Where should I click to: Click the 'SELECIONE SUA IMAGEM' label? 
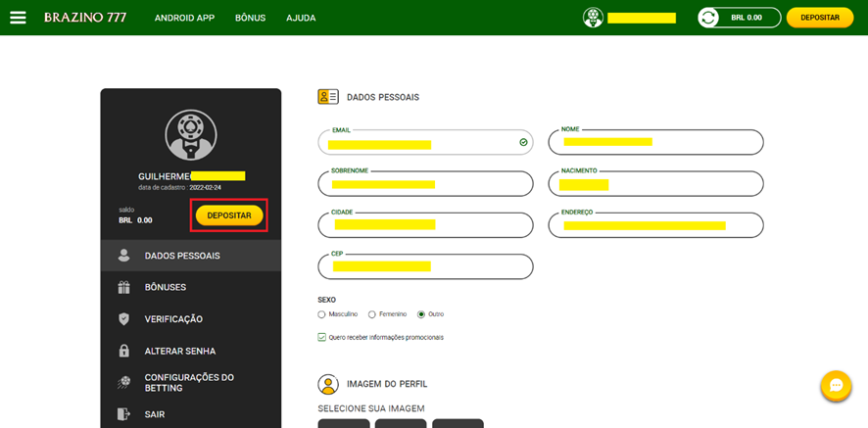coord(371,408)
